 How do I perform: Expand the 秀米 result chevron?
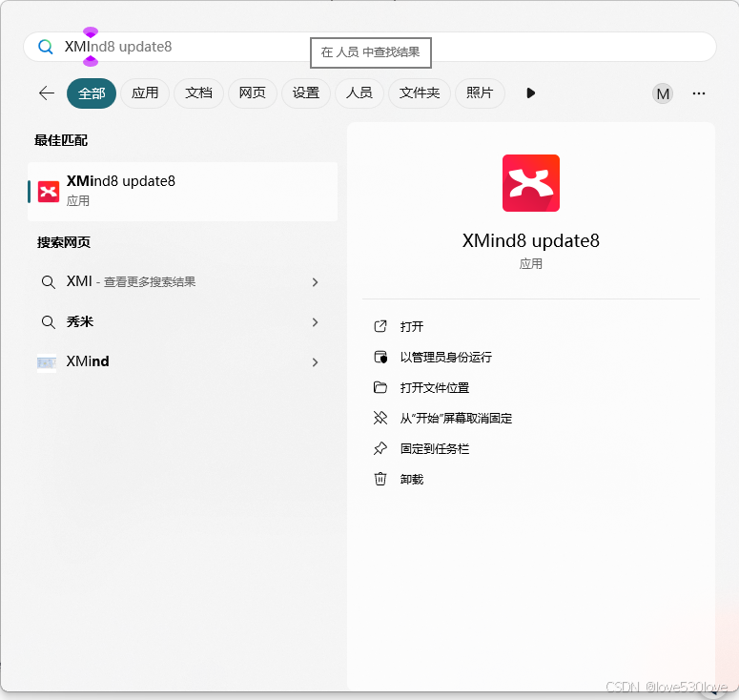tap(316, 322)
